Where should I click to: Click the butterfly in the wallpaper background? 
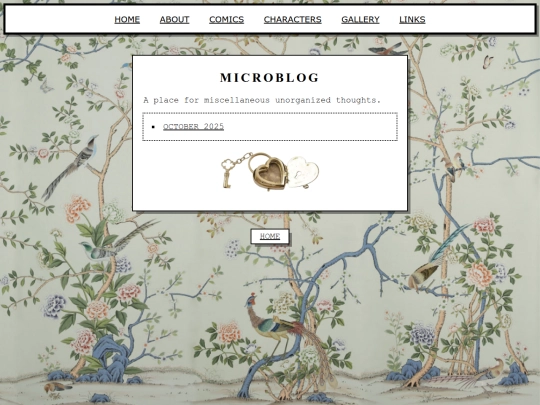click(x=488, y=61)
